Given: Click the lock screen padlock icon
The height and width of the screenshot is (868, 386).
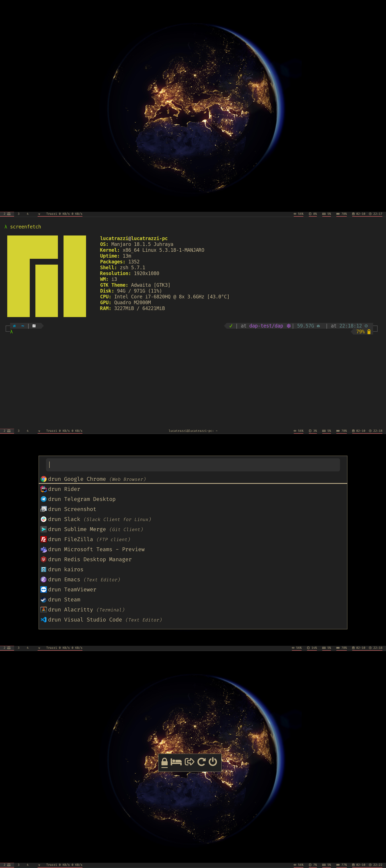Looking at the screenshot, I should tap(164, 762).
